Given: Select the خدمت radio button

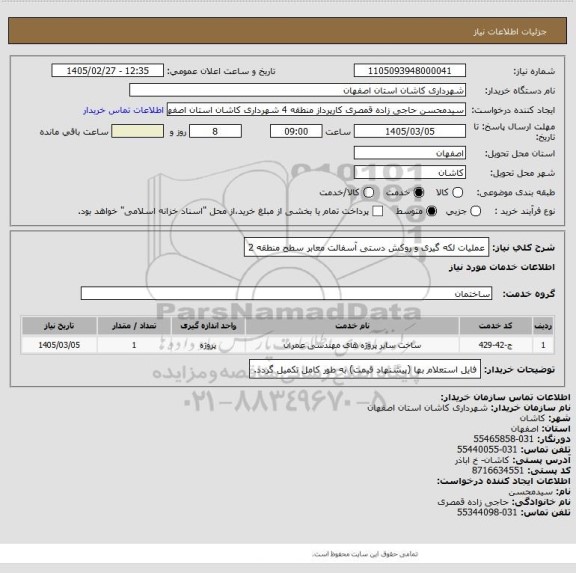Looking at the screenshot, I should coord(418,192).
